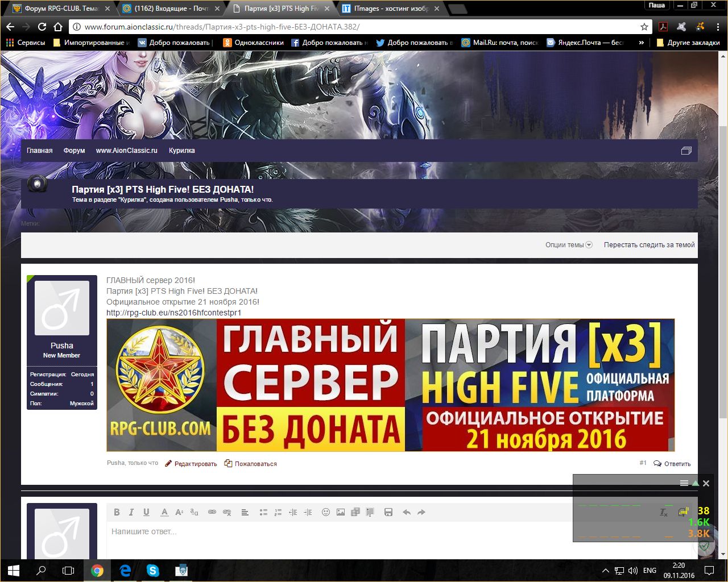Click the reply text field

[x=398, y=540]
